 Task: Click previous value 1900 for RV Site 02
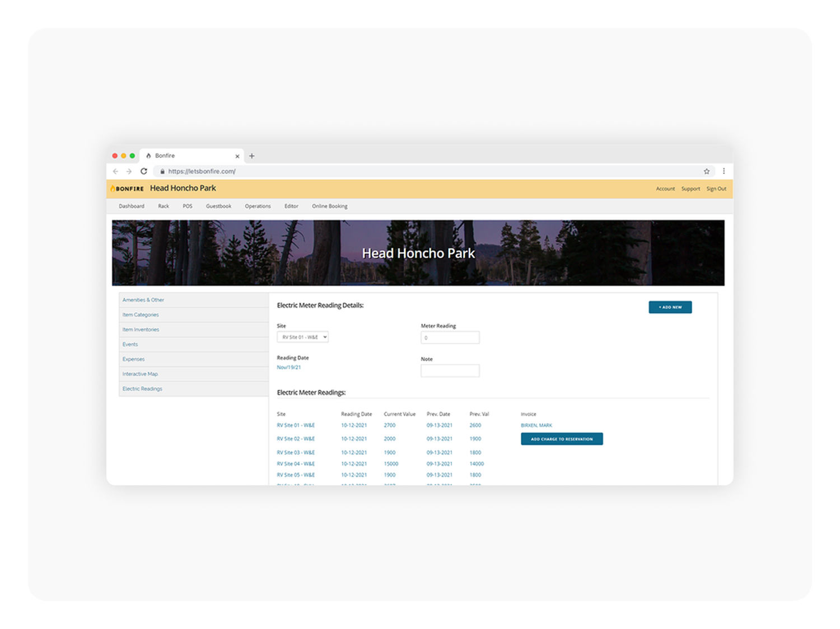point(475,439)
